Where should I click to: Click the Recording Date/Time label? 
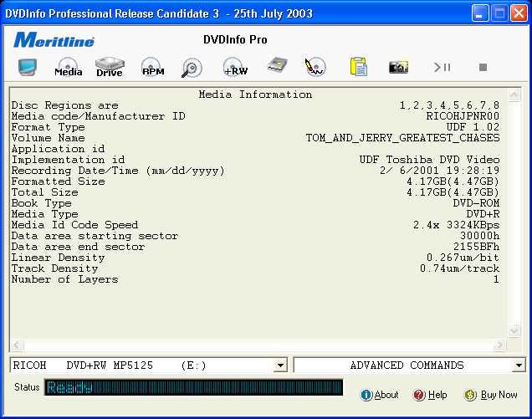pos(118,171)
